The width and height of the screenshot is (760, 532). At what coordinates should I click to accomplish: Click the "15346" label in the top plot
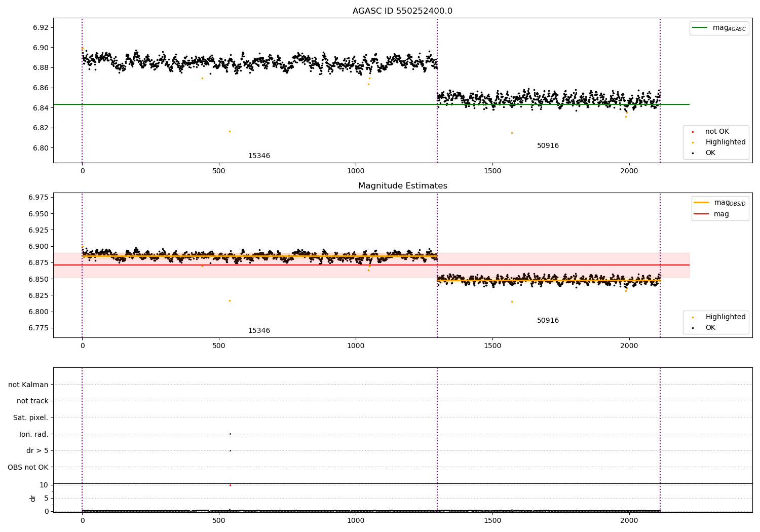(x=259, y=156)
